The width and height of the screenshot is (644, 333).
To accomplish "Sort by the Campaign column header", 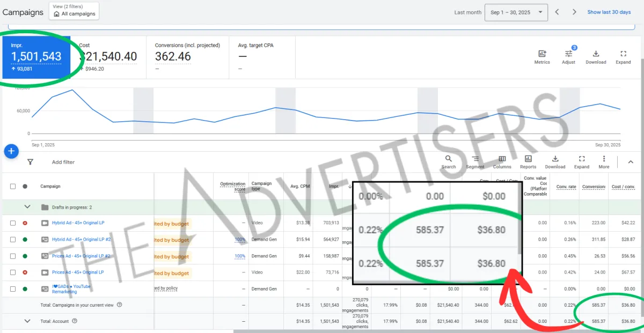I will (50, 186).
